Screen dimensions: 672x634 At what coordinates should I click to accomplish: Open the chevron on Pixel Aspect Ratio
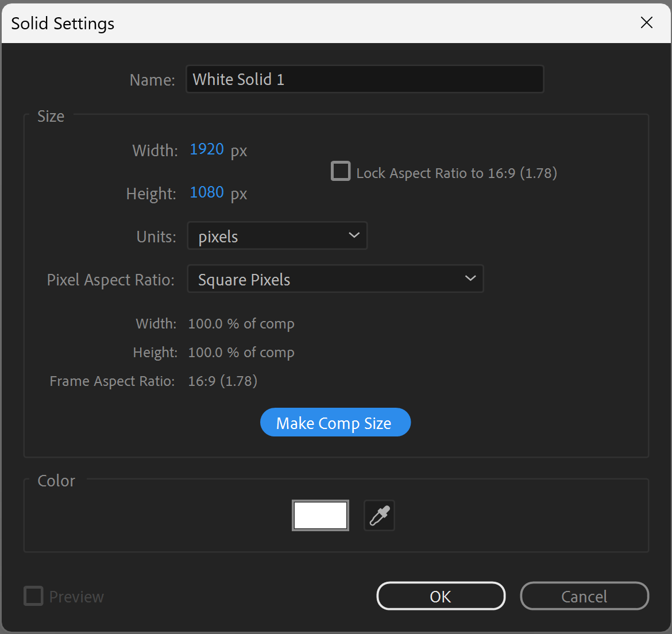471,279
